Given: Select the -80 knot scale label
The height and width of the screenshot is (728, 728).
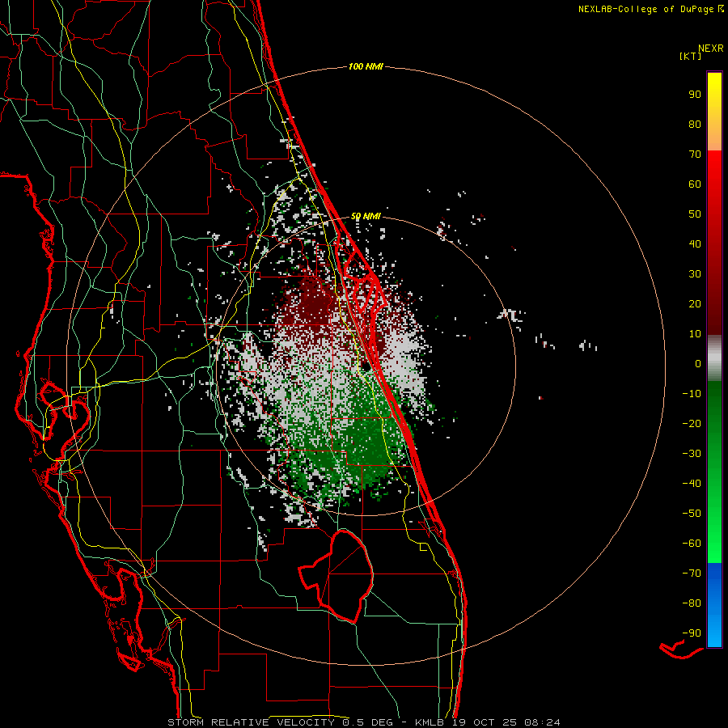Looking at the screenshot, I should [692, 603].
